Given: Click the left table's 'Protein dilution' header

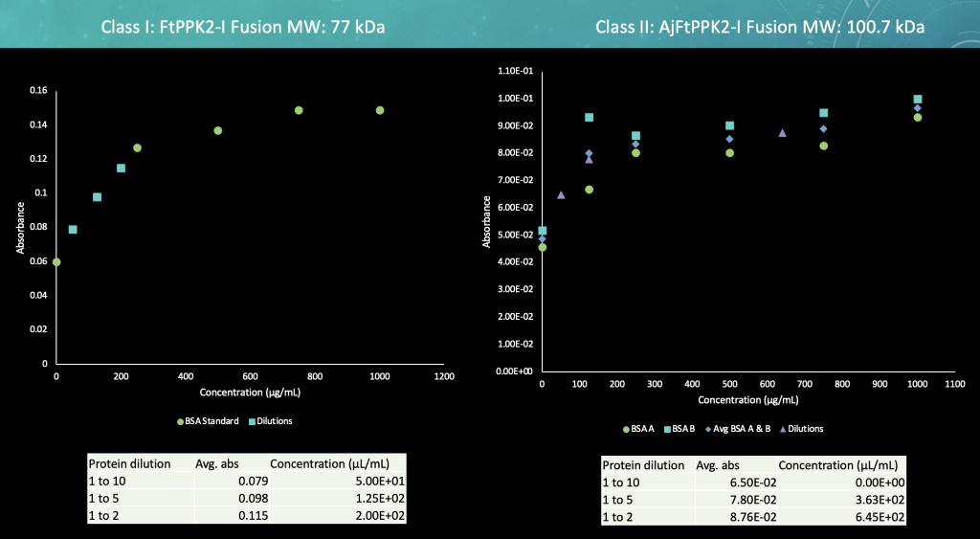Looking at the screenshot, I should point(129,464).
